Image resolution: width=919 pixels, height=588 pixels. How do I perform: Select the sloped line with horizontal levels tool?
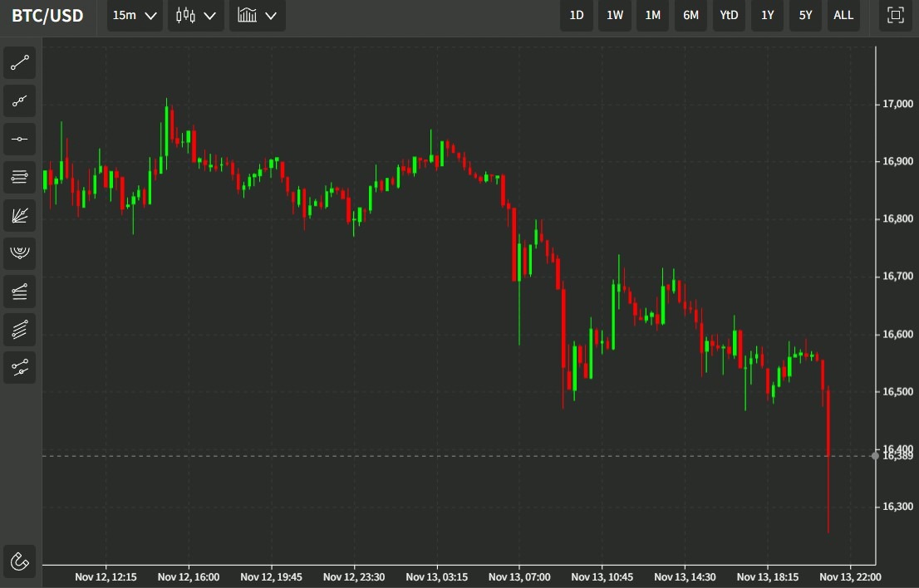[19, 291]
